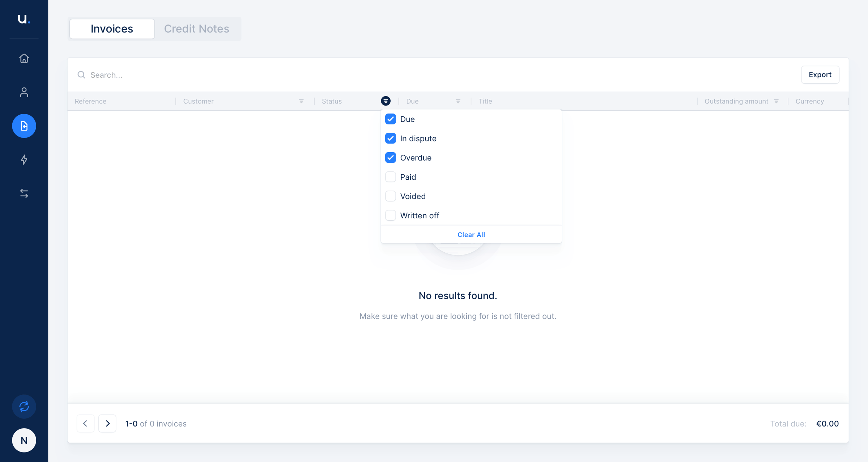Open the N user avatar
This screenshot has width=868, height=462.
click(x=24, y=440)
